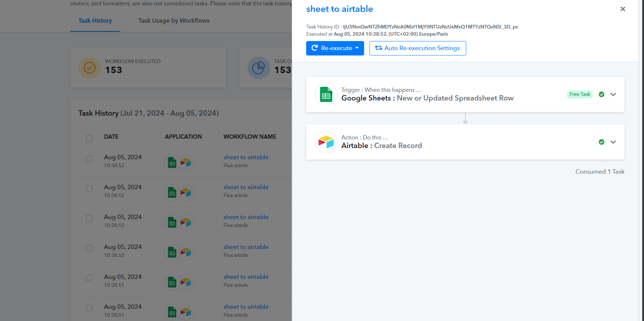
Task: Close the sheet to airtable details panel
Action: click(623, 9)
